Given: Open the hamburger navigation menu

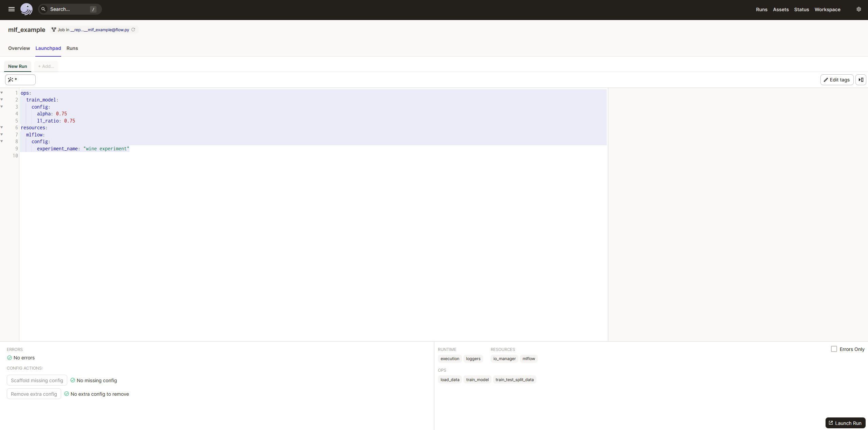Looking at the screenshot, I should click(12, 9).
